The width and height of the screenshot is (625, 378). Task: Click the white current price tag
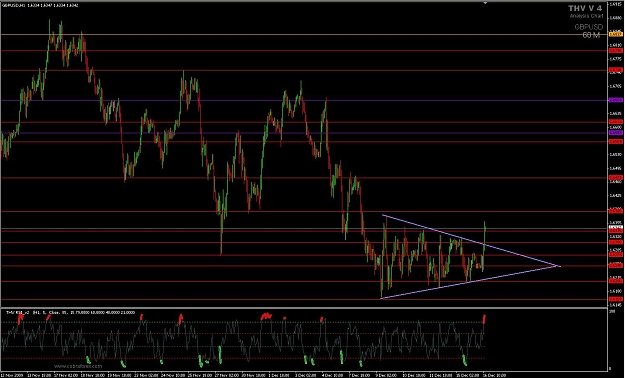(616, 228)
